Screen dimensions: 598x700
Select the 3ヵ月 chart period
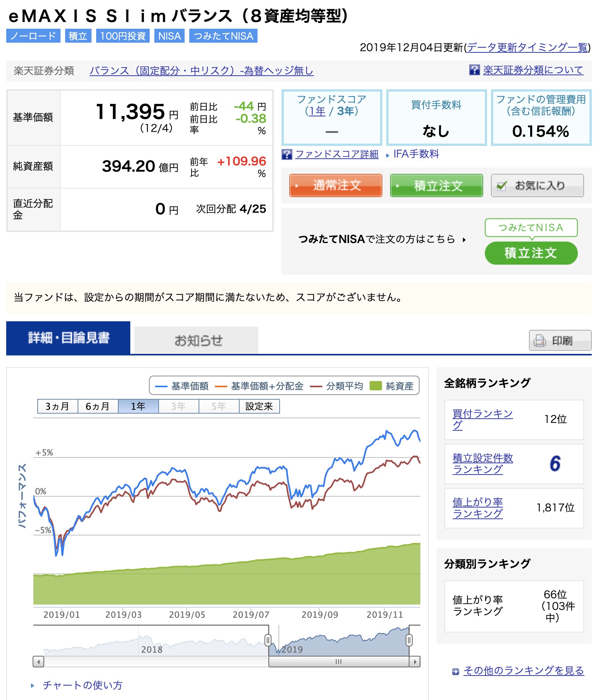(x=57, y=406)
